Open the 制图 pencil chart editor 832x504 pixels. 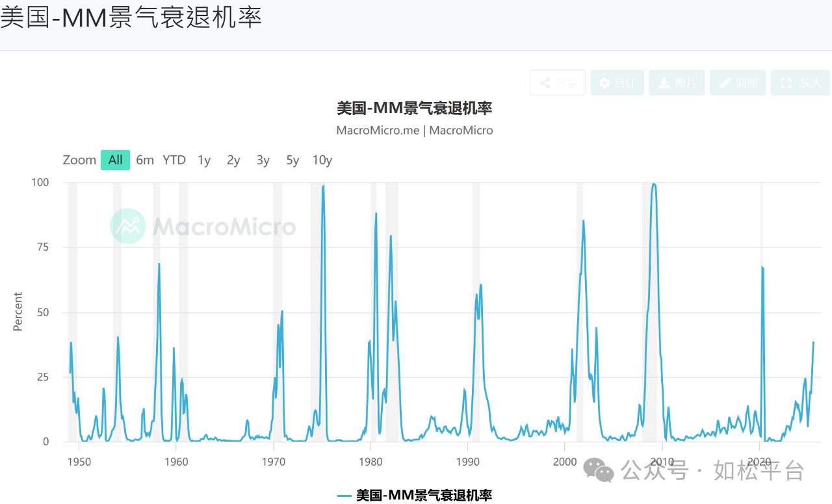coord(738,82)
